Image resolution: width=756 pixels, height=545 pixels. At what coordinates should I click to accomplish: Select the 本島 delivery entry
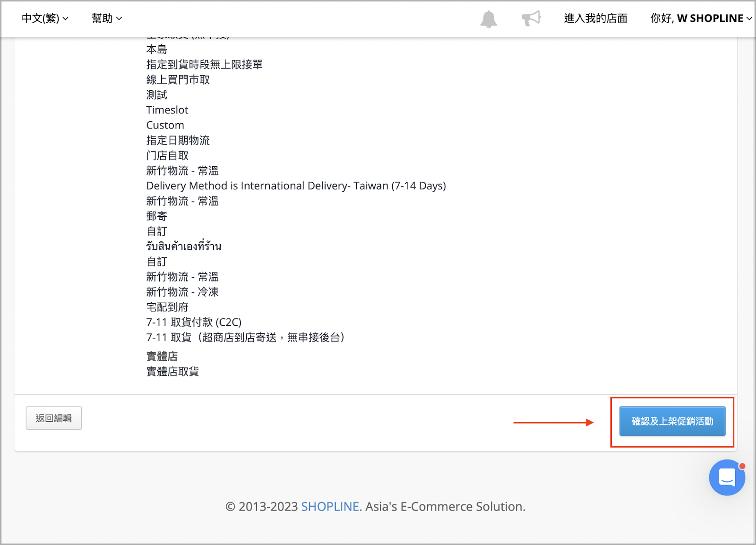pyautogui.click(x=157, y=49)
